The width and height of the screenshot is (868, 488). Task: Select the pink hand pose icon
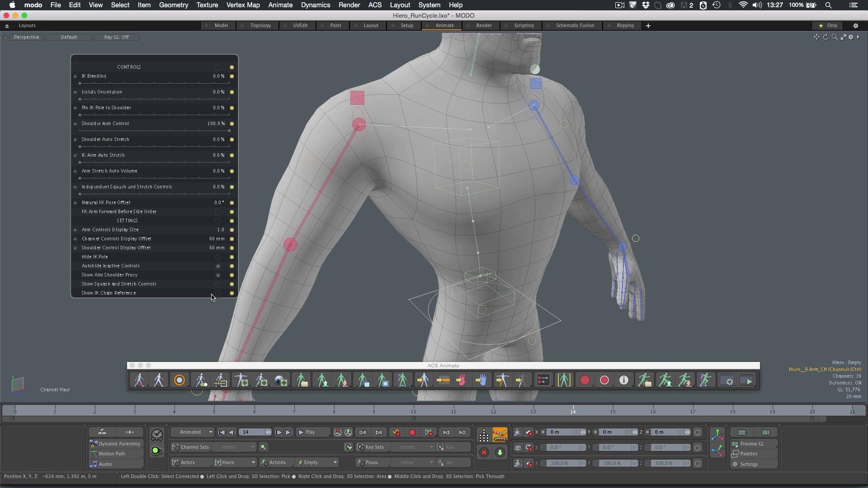tap(461, 380)
